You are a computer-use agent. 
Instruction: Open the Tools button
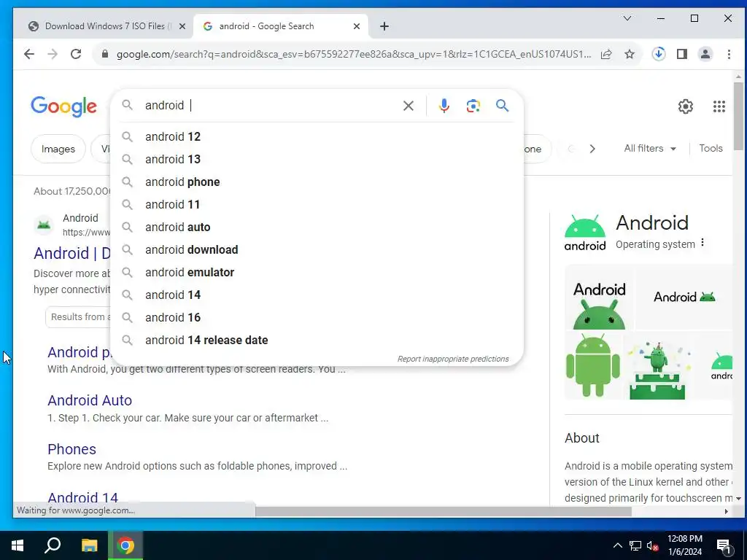tap(711, 149)
